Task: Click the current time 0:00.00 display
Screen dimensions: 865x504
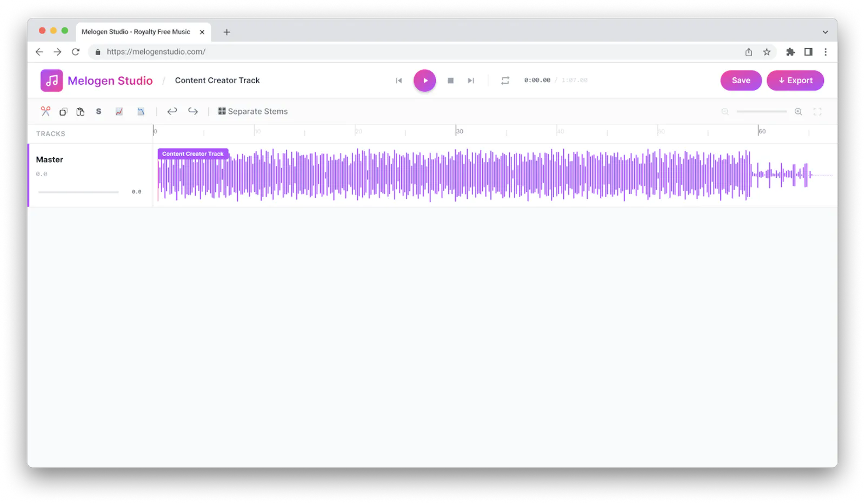Action: (x=537, y=80)
